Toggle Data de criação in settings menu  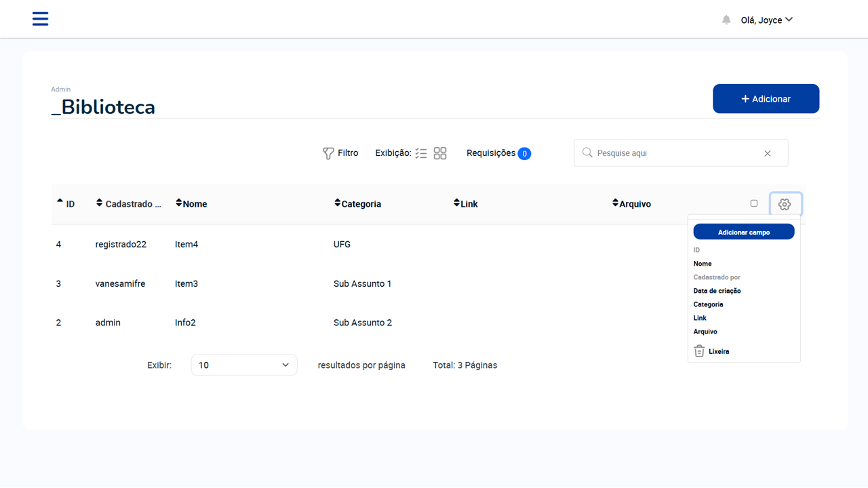pyautogui.click(x=717, y=291)
